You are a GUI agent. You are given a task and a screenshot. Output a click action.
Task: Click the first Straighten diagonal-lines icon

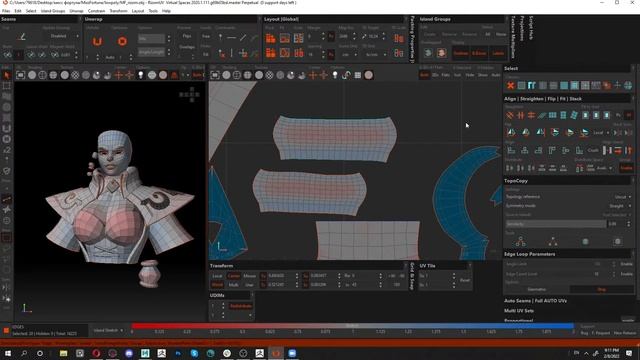point(510,116)
